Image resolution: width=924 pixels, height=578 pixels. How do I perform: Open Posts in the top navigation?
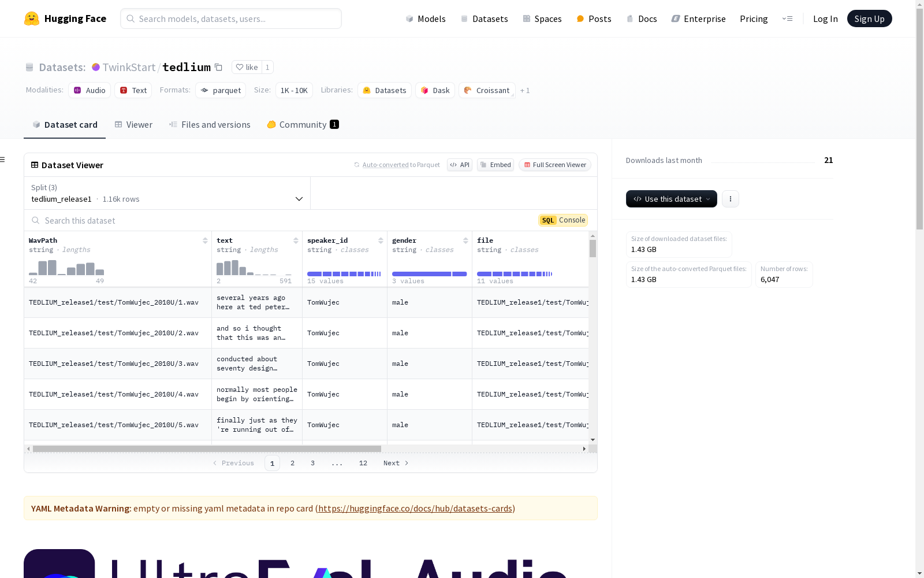[594, 18]
